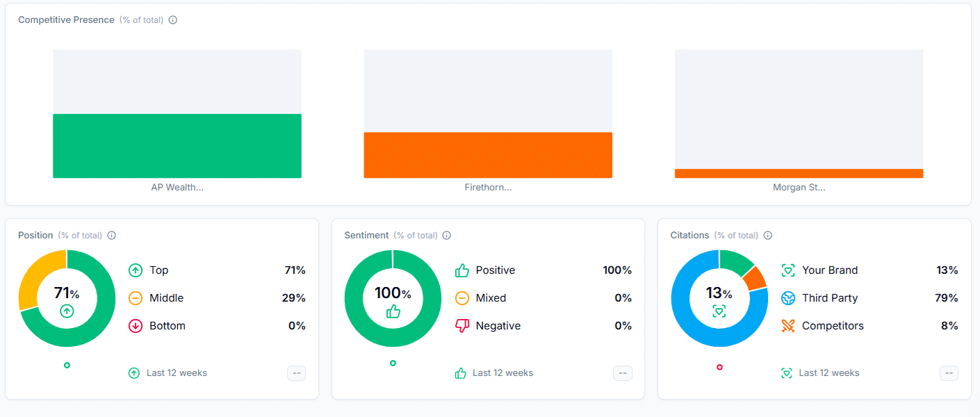This screenshot has width=980, height=417.
Task: Click the Position panel info icon
Action: point(111,235)
